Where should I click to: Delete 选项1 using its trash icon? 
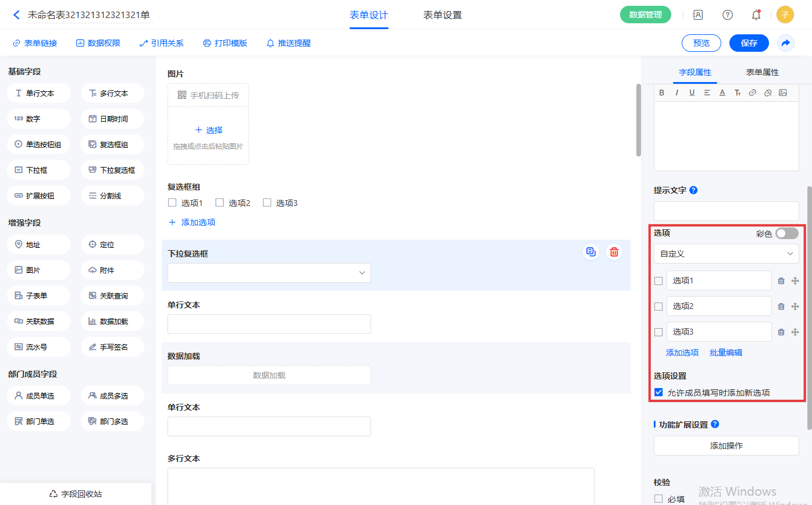[x=781, y=281]
